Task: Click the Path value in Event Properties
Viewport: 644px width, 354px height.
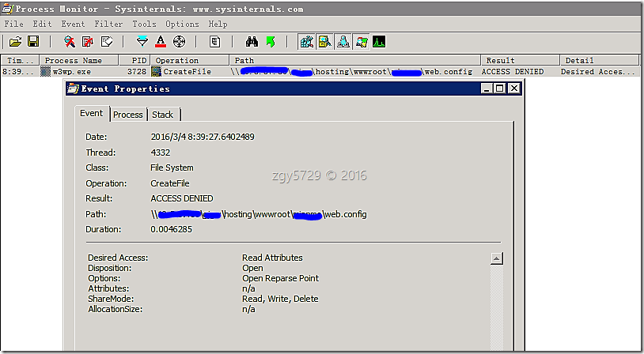Action: (259, 214)
